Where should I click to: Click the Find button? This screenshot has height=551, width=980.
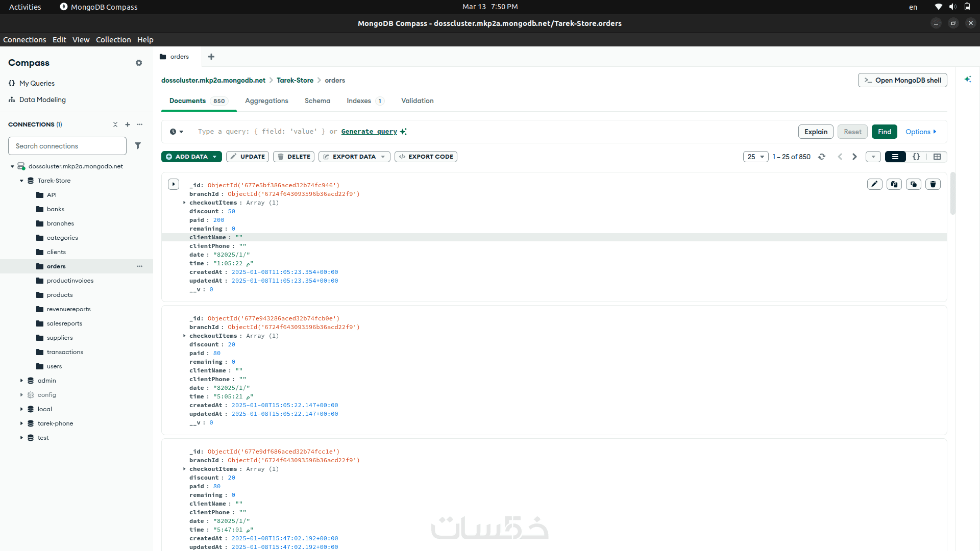pos(884,132)
